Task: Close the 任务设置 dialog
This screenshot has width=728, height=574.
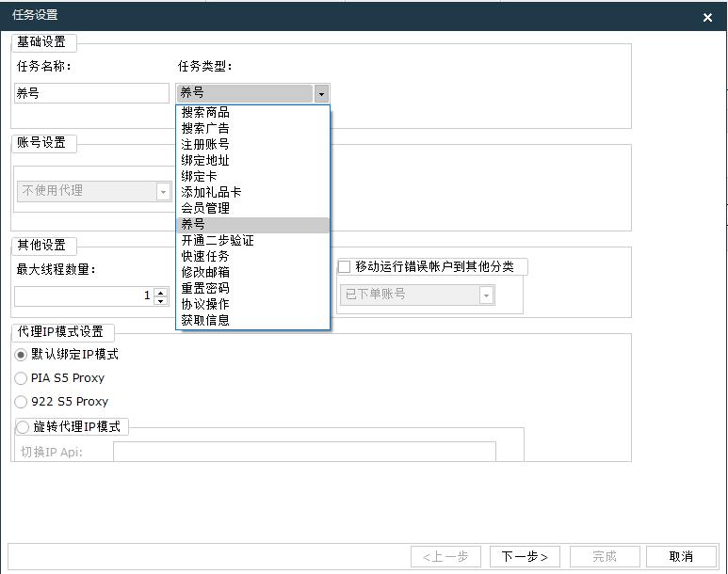Action: point(707,17)
